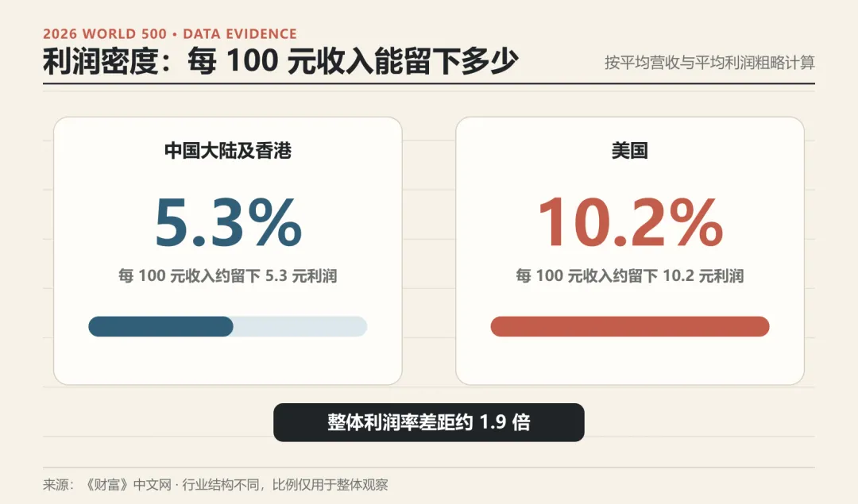Select the 中国大陆及香港 card heading
The width and height of the screenshot is (858, 504).
point(228,150)
